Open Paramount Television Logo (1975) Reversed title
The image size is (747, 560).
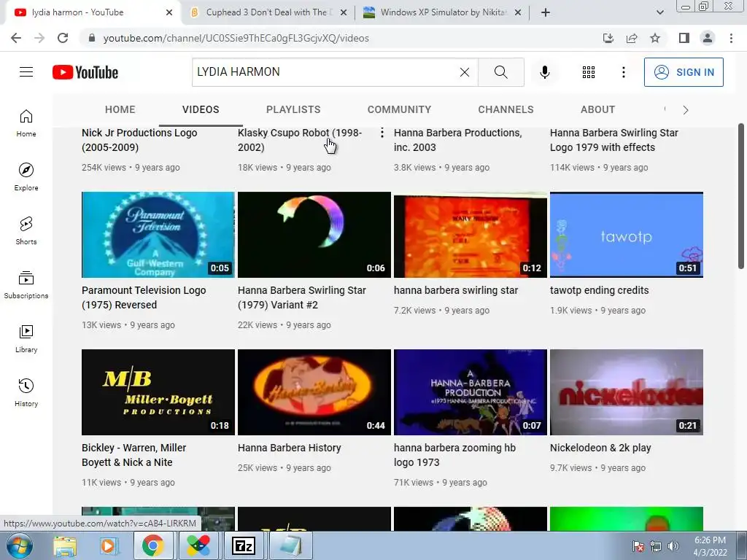click(144, 297)
